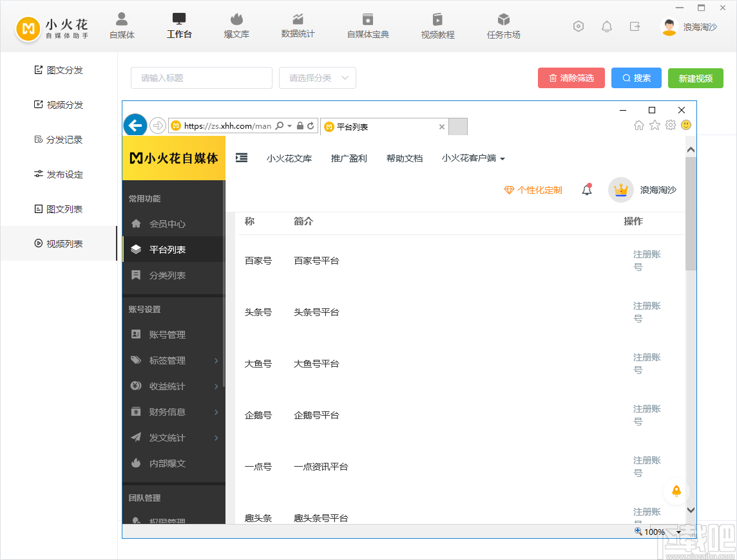
Task: Click the 搜索 search button
Action: pyautogui.click(x=636, y=77)
